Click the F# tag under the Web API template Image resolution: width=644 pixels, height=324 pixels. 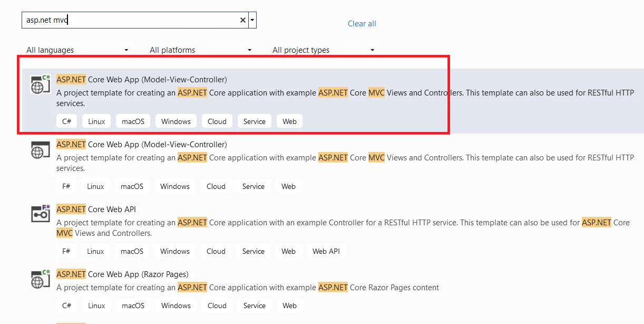point(66,251)
